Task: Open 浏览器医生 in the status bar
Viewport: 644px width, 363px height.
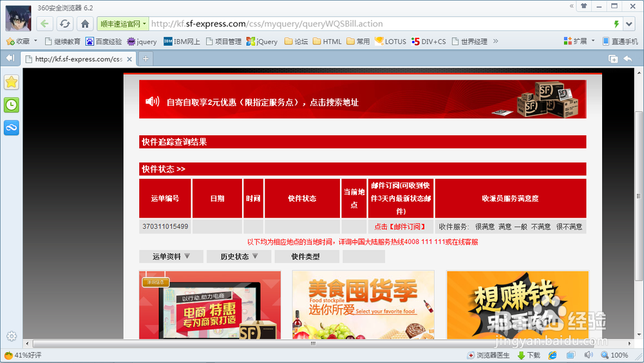Action: coord(489,355)
